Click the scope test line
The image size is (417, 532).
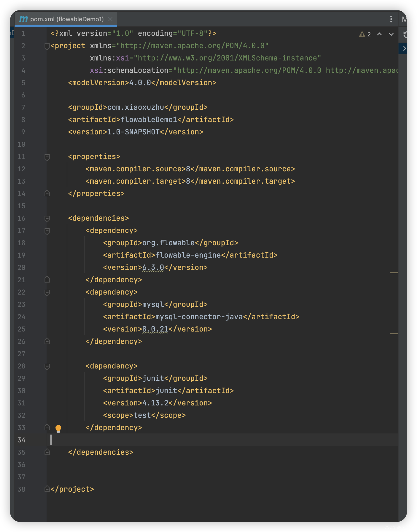click(x=144, y=416)
